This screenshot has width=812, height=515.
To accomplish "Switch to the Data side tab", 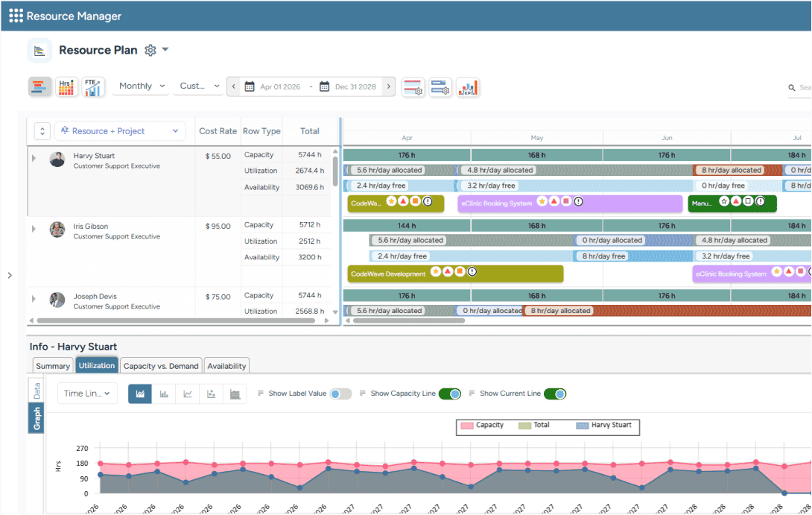I will (x=37, y=391).
